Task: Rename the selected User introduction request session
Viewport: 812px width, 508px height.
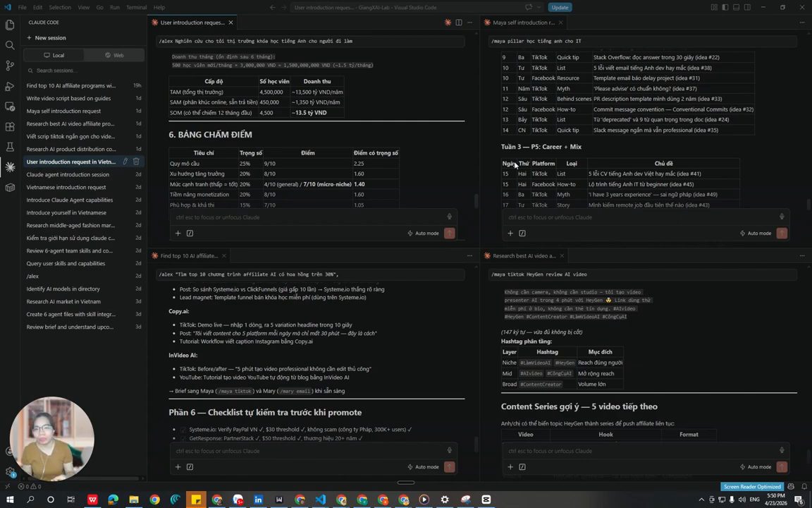Action: coord(125,162)
